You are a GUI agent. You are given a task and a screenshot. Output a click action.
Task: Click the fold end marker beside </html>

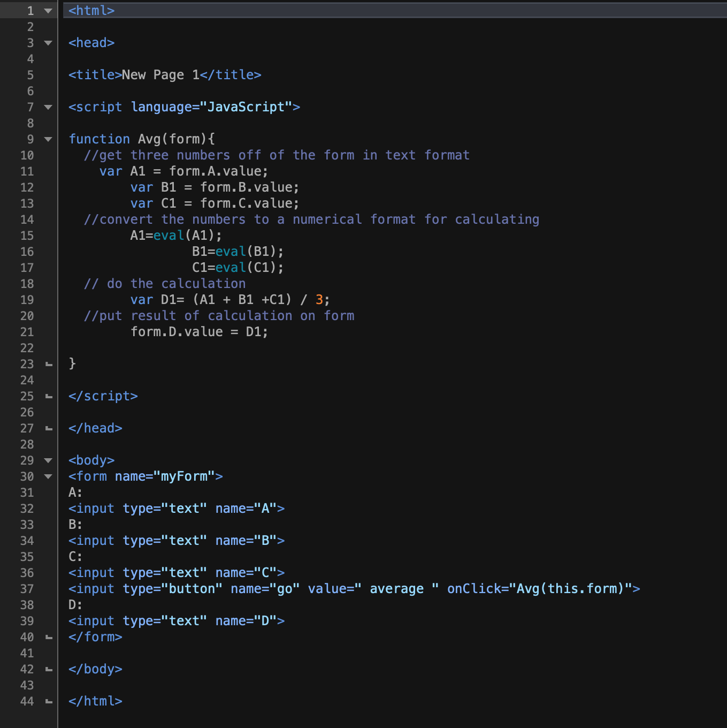[x=47, y=701]
